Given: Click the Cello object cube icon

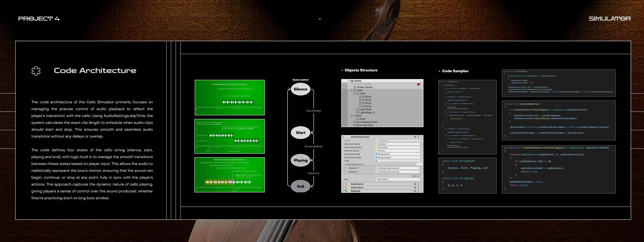Looking at the screenshot, I should click(x=355, y=90).
